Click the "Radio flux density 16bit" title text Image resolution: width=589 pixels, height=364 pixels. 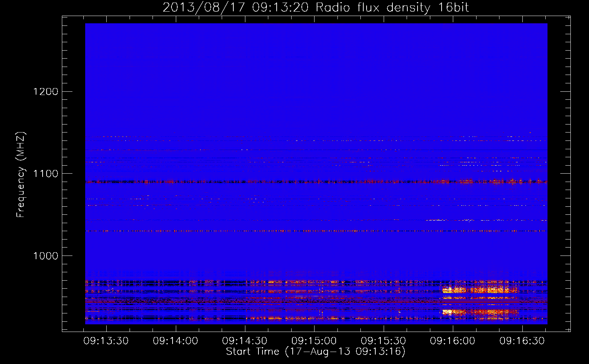[392, 7]
